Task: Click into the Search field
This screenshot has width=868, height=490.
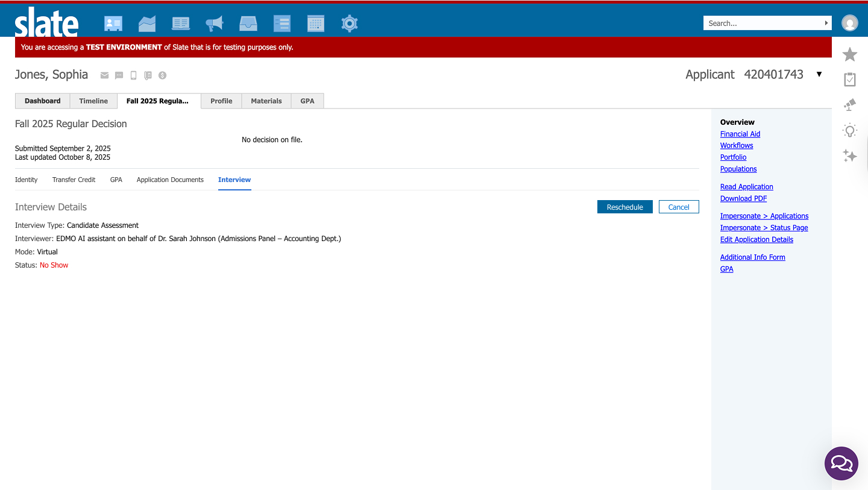Action: pos(763,23)
